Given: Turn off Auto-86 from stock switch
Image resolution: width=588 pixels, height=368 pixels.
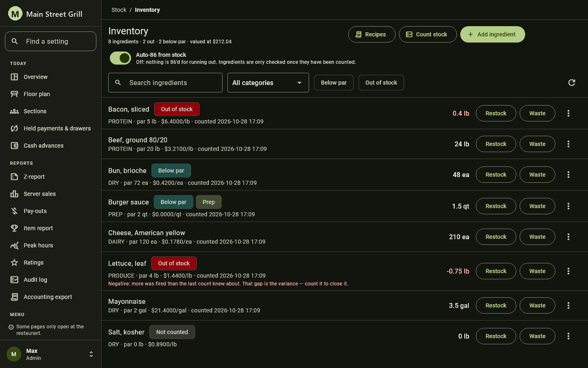Looking at the screenshot, I should tap(120, 58).
